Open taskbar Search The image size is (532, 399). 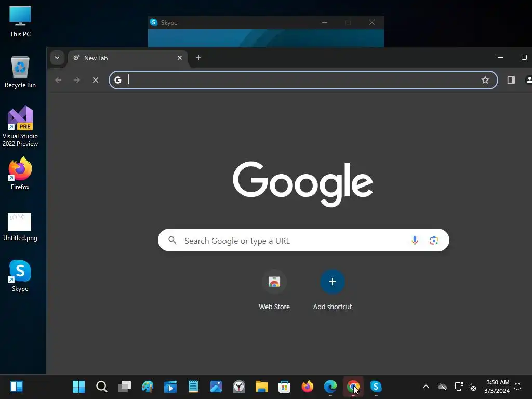tap(102, 387)
